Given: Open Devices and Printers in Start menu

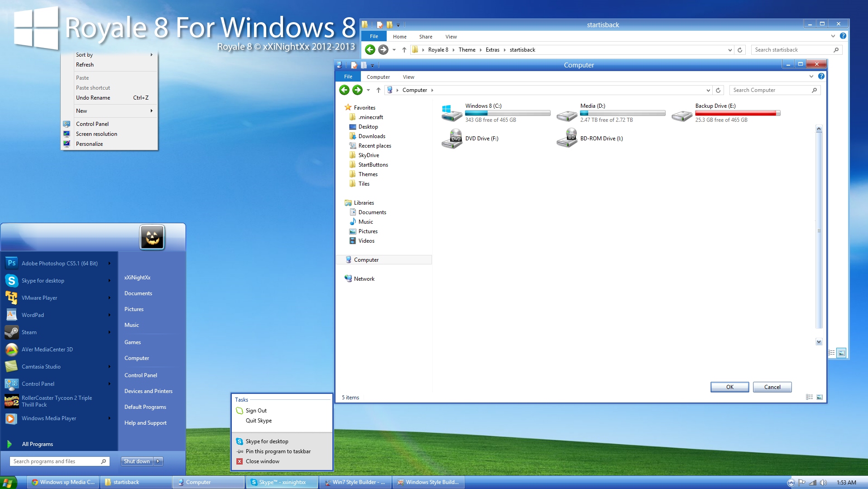Looking at the screenshot, I should 149,391.
